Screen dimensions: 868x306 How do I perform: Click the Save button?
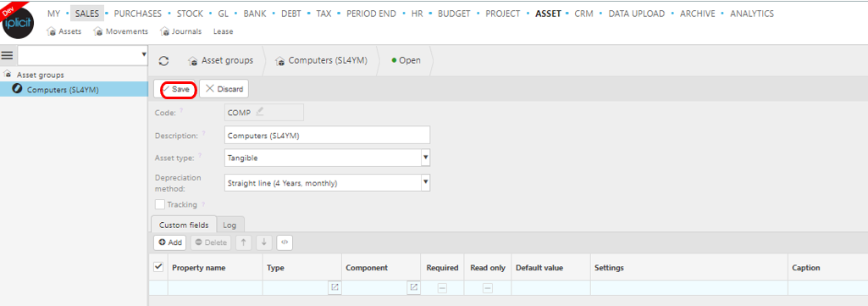175,89
